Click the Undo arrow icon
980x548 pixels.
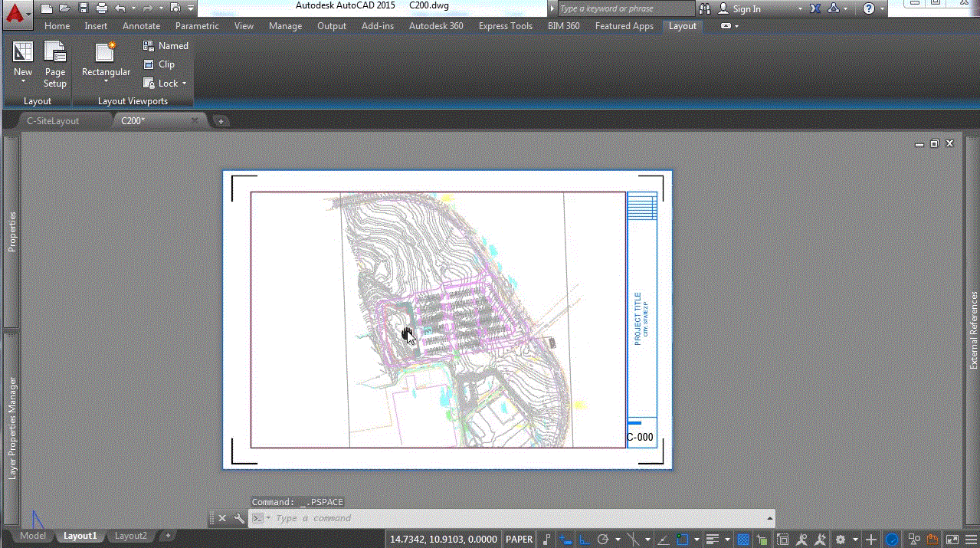coord(120,8)
